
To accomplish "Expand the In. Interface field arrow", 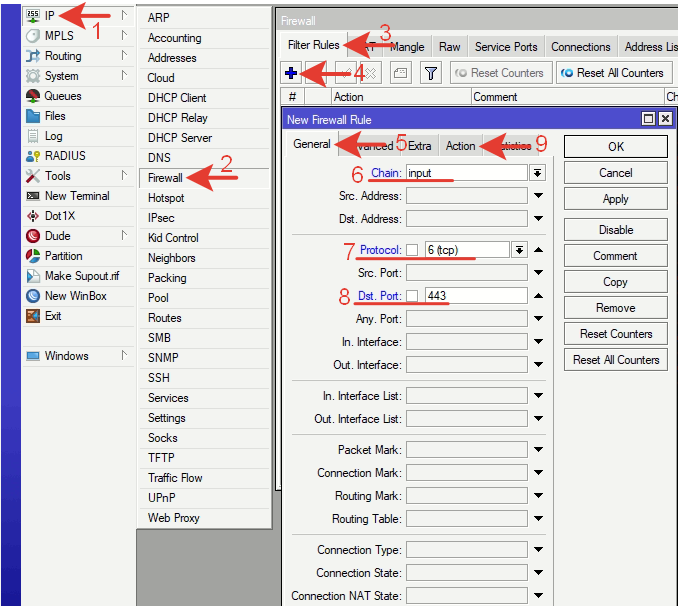I will pyautogui.click(x=538, y=342).
